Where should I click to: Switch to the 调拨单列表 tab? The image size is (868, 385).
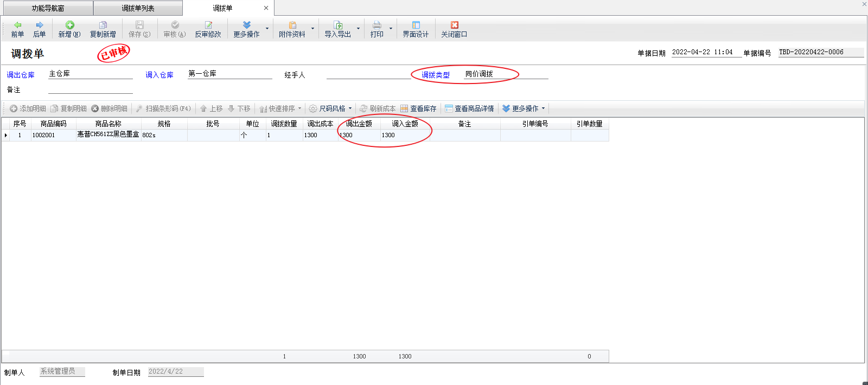(138, 8)
